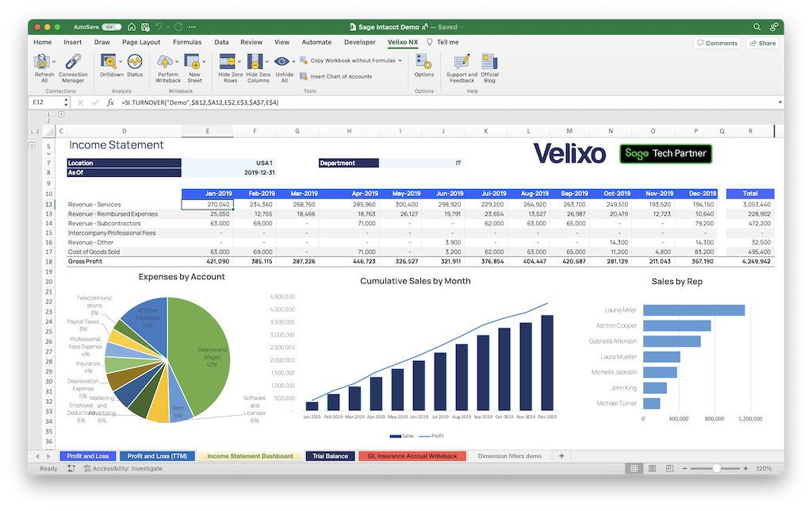Toggle the AutoSave switch

pos(111,27)
